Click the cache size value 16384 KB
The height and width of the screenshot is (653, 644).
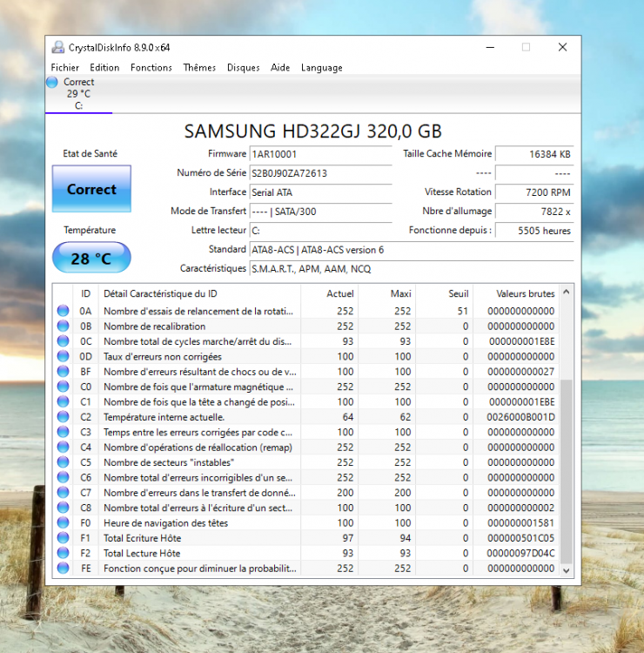534,154
